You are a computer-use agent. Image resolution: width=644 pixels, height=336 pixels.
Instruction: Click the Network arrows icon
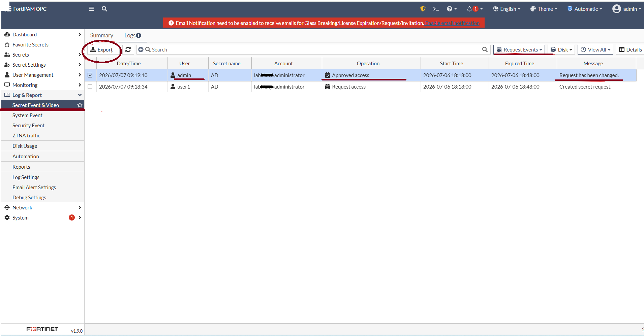(x=7, y=207)
